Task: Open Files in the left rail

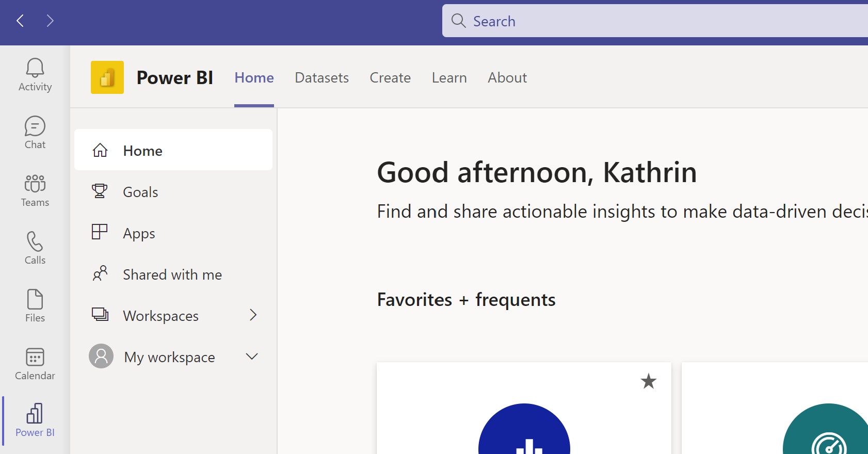Action: [35, 306]
